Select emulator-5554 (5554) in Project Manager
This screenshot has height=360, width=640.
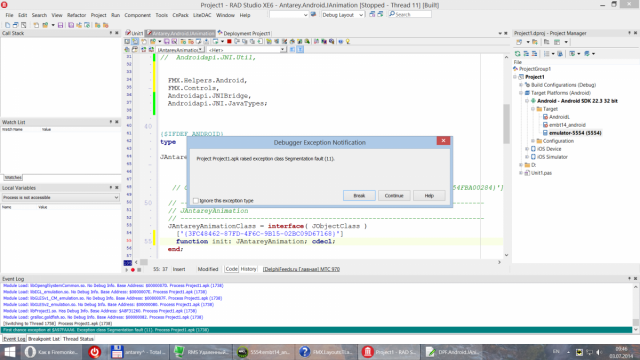pyautogui.click(x=575, y=133)
